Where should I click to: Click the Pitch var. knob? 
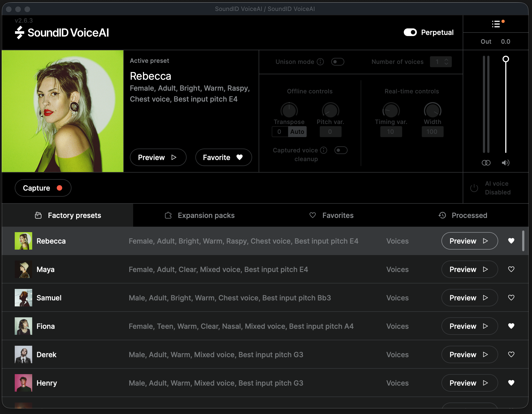coord(330,110)
